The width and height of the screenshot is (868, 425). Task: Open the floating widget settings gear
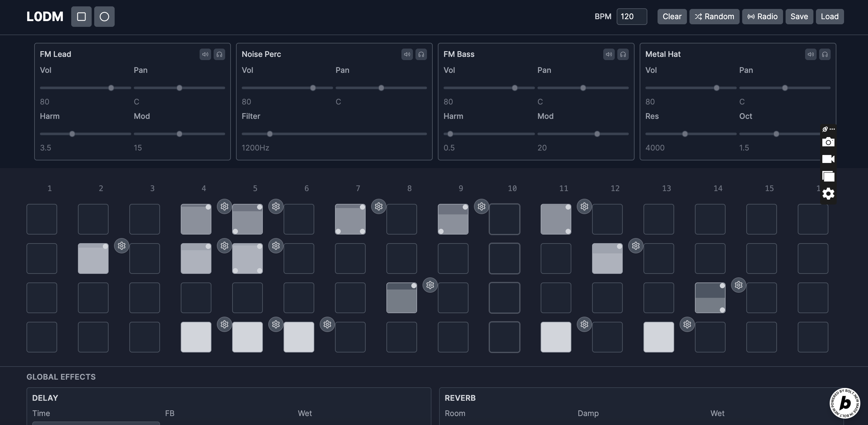point(828,194)
